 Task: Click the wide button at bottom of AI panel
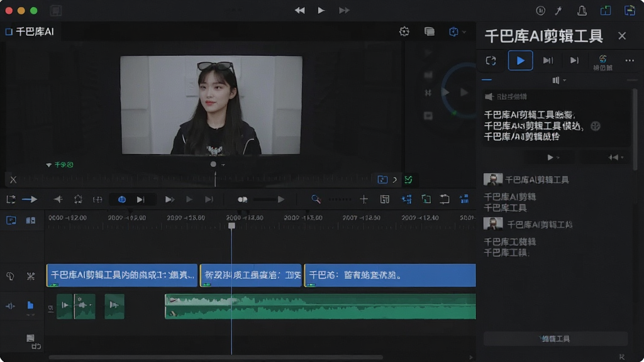556,339
